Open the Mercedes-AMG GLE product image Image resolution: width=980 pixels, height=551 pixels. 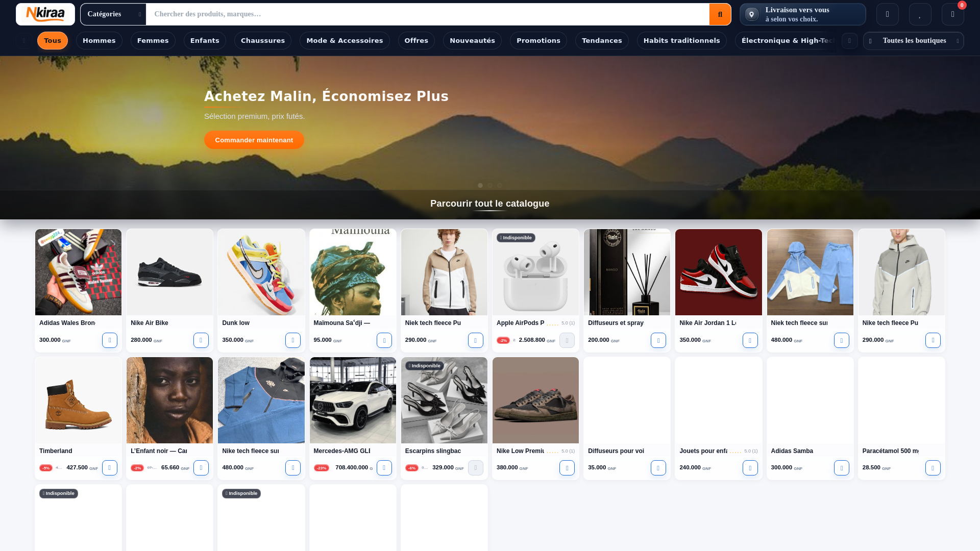click(353, 400)
